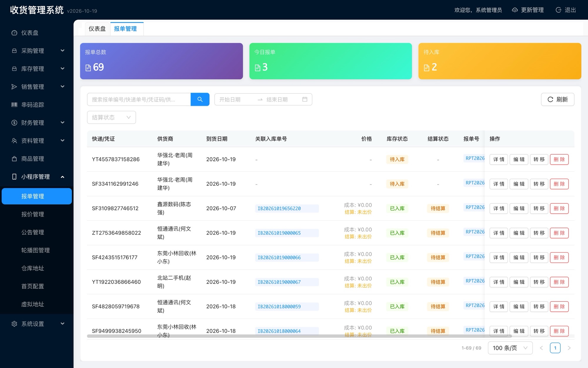
Task: Collapse the 小程序管理 menu chevron
Action: 62,177
